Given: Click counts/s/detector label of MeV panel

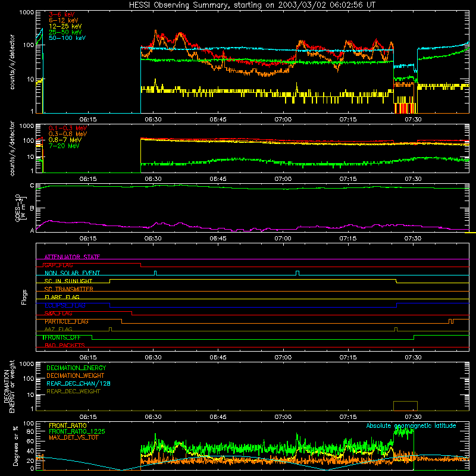Looking at the screenshot, I should (x=12, y=148).
